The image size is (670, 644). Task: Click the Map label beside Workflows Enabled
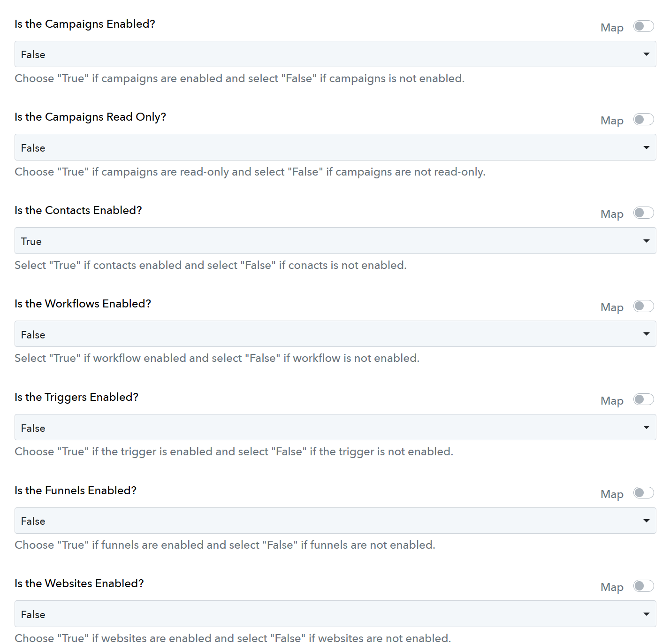click(612, 307)
